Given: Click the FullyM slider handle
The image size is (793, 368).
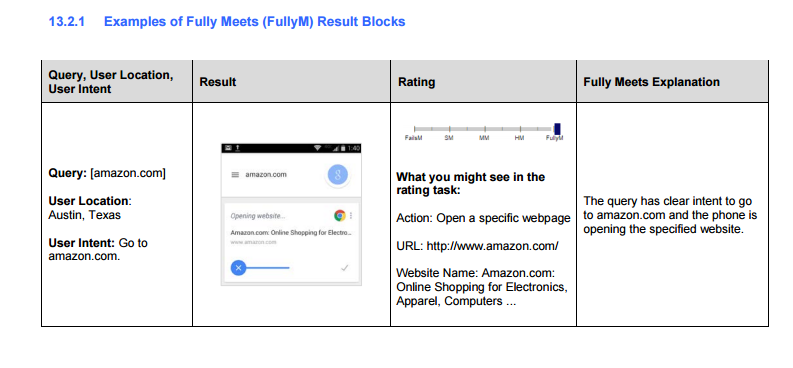Looking at the screenshot, I should pos(557,129).
